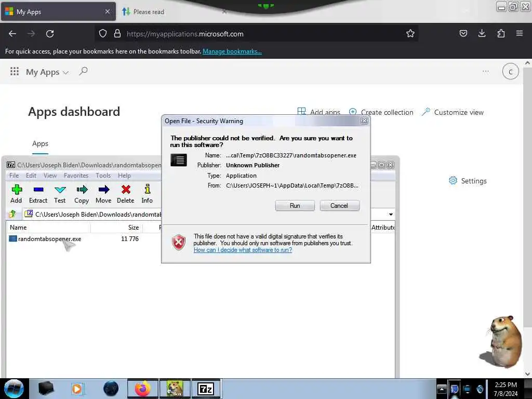Click Create collection
This screenshot has width=532, height=399.
[x=381, y=112]
